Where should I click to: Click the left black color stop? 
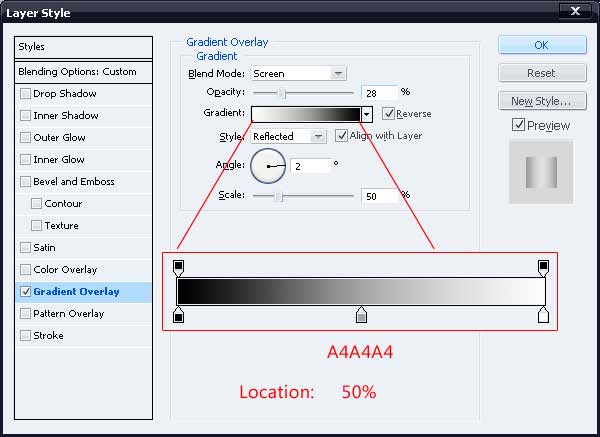[x=179, y=316]
